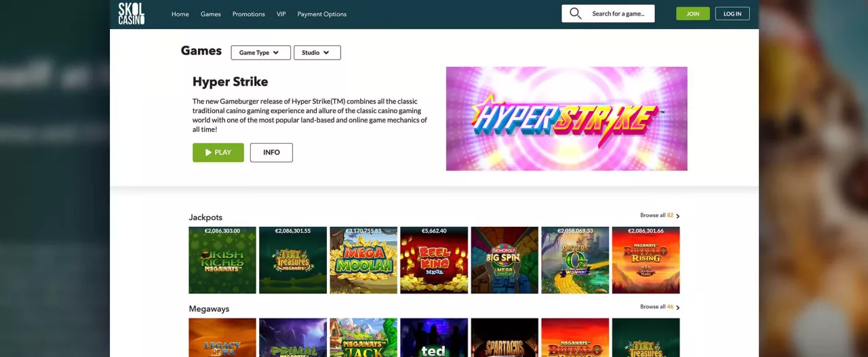
Task: Open the Primal Megaways game tile
Action: (293, 337)
